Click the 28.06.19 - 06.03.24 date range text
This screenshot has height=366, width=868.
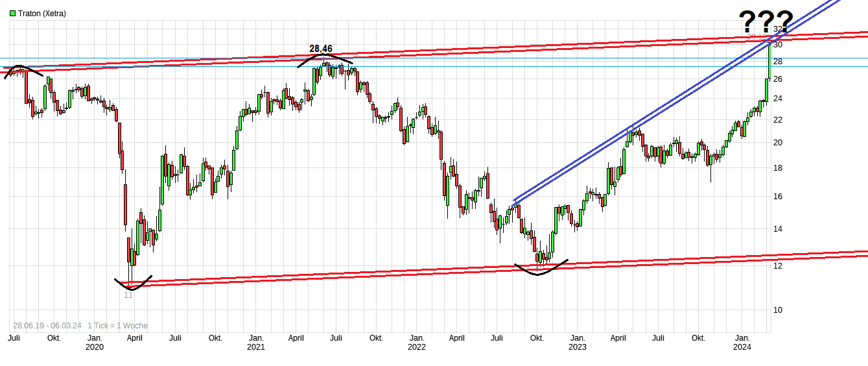coord(47,326)
